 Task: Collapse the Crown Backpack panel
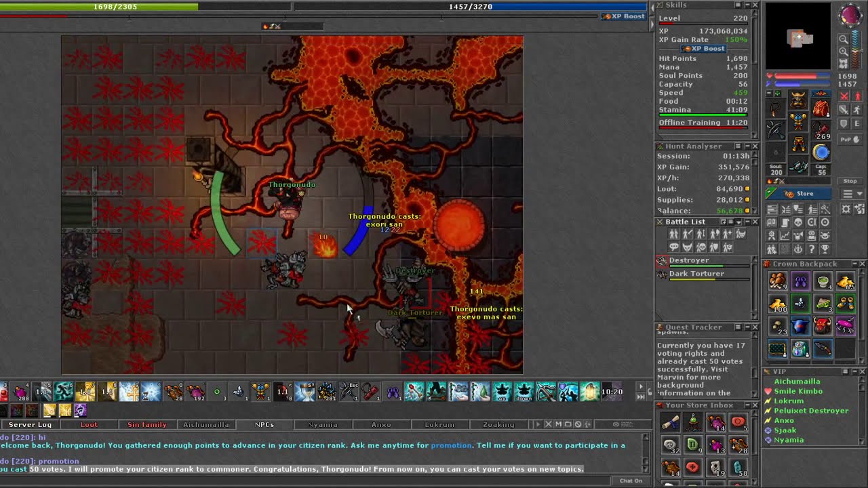[854, 264]
